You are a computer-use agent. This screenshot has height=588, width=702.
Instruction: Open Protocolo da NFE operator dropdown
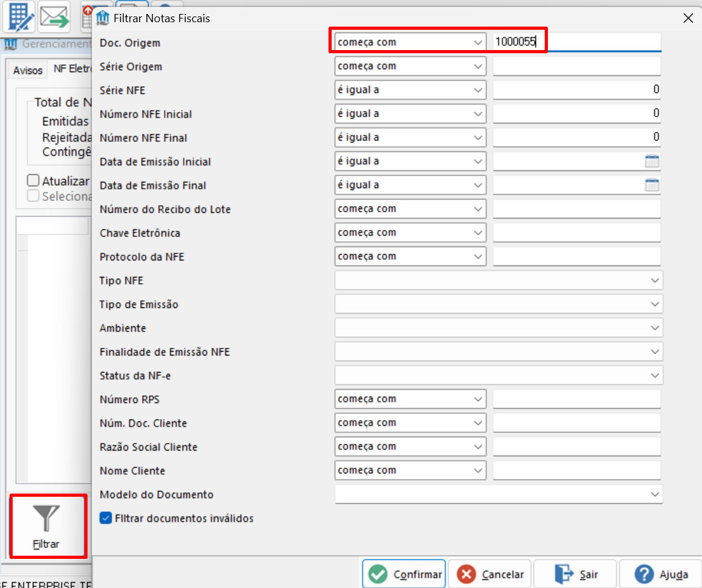coord(410,256)
